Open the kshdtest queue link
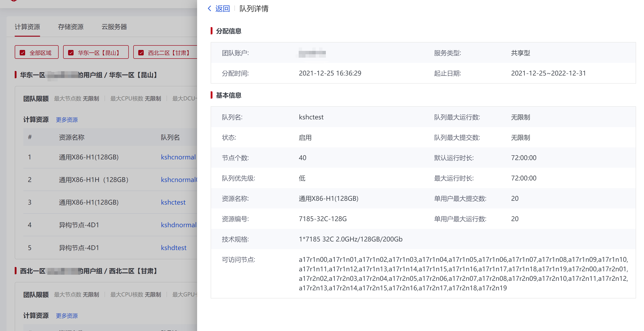Viewport: 644px width, 331px height. pos(174,248)
